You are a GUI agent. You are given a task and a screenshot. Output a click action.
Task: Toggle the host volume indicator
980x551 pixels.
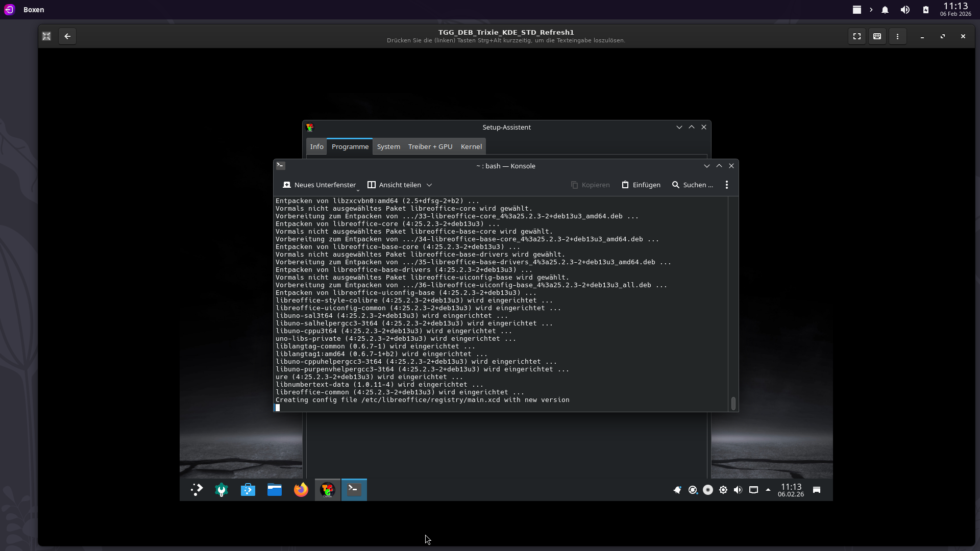pyautogui.click(x=905, y=10)
